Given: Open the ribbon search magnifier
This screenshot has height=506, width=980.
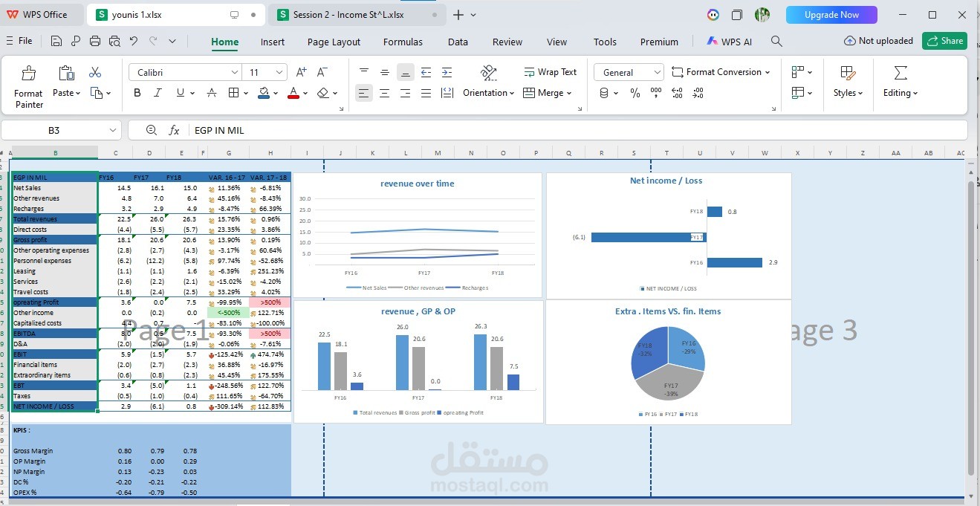Looking at the screenshot, I should coord(776,42).
